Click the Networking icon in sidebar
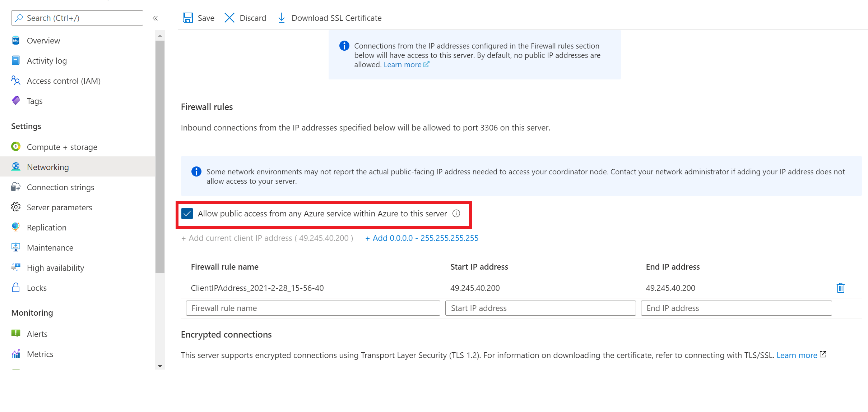 [16, 167]
